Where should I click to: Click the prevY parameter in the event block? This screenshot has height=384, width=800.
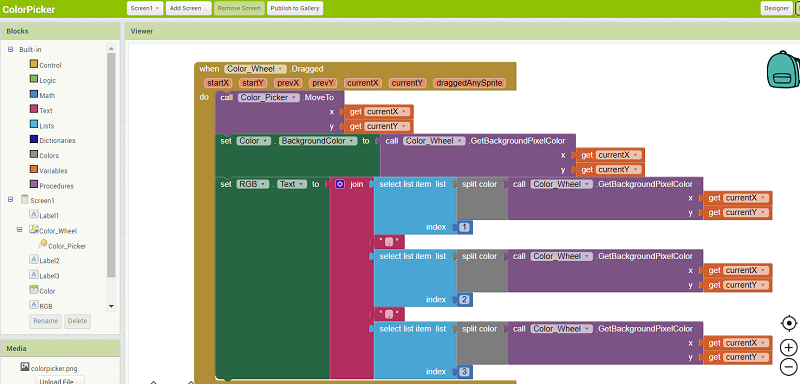(323, 83)
